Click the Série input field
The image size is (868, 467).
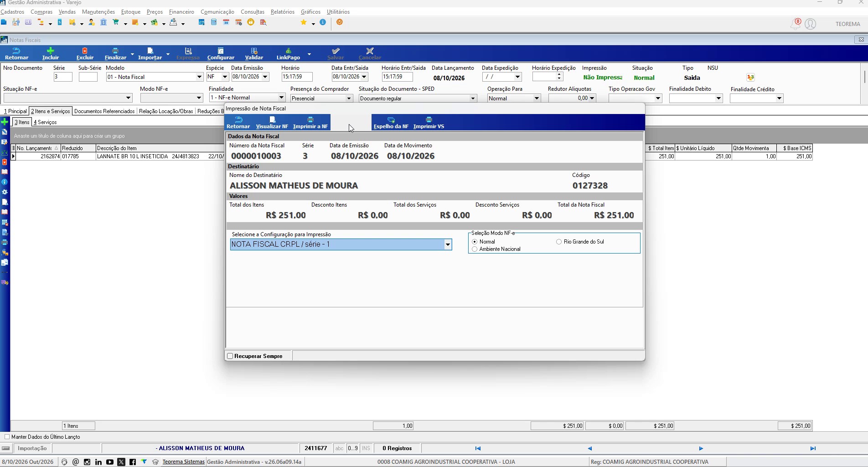63,77
